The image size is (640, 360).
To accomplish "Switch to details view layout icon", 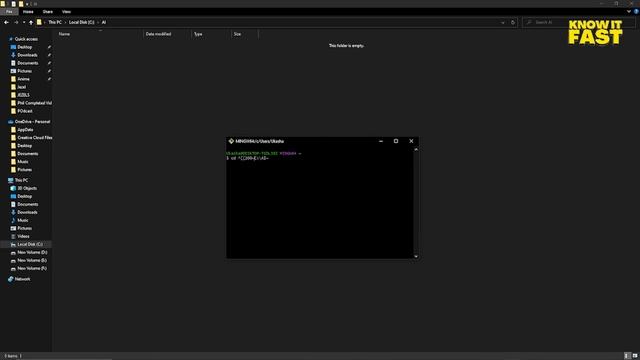I will click(x=627, y=356).
